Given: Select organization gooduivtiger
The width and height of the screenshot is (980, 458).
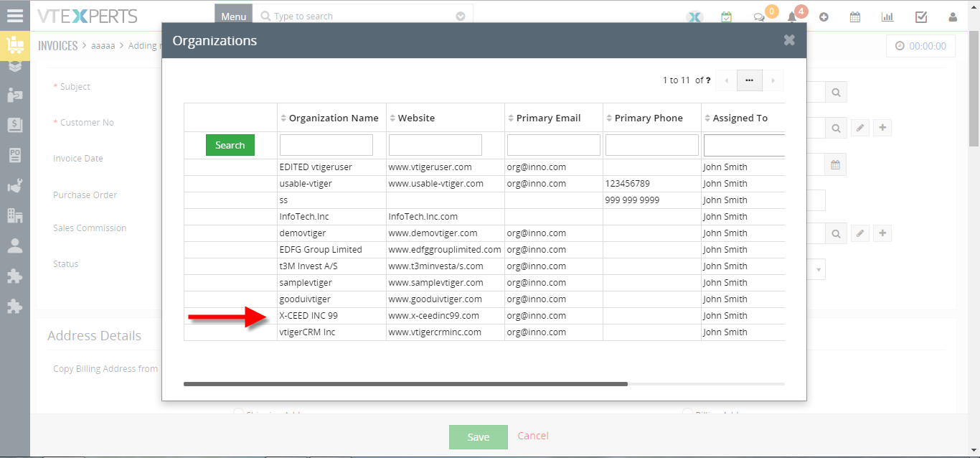Looking at the screenshot, I should (305, 299).
